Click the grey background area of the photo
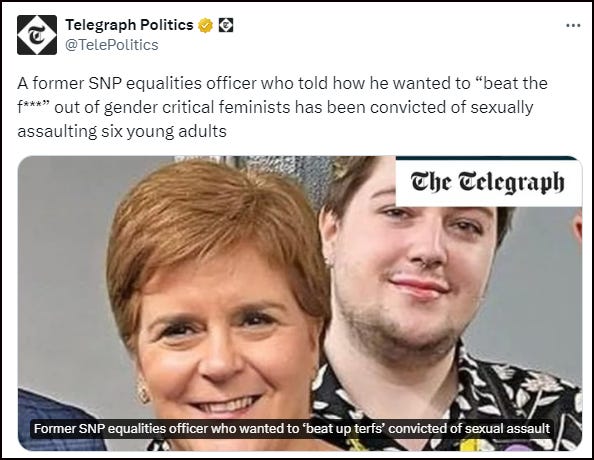The height and width of the screenshot is (460, 594). (63, 265)
